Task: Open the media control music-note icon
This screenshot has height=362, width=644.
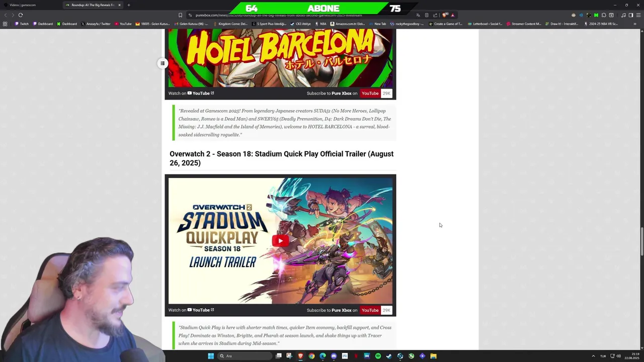Action: [x=623, y=15]
